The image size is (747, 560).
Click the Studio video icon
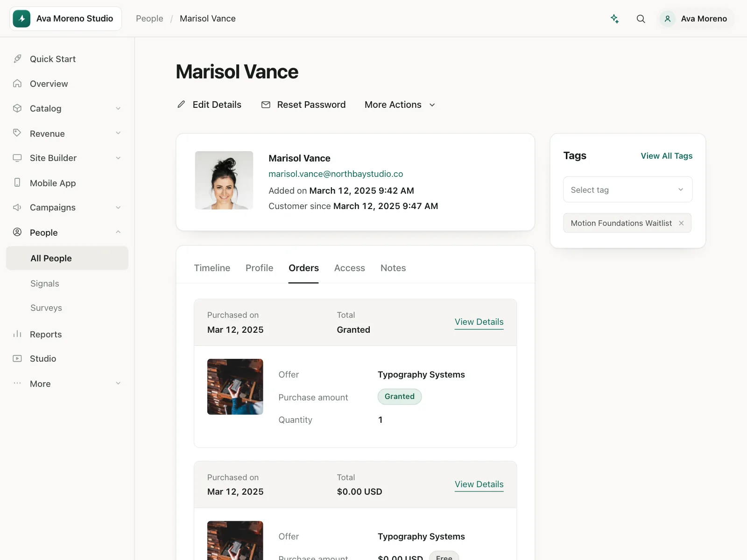click(17, 358)
